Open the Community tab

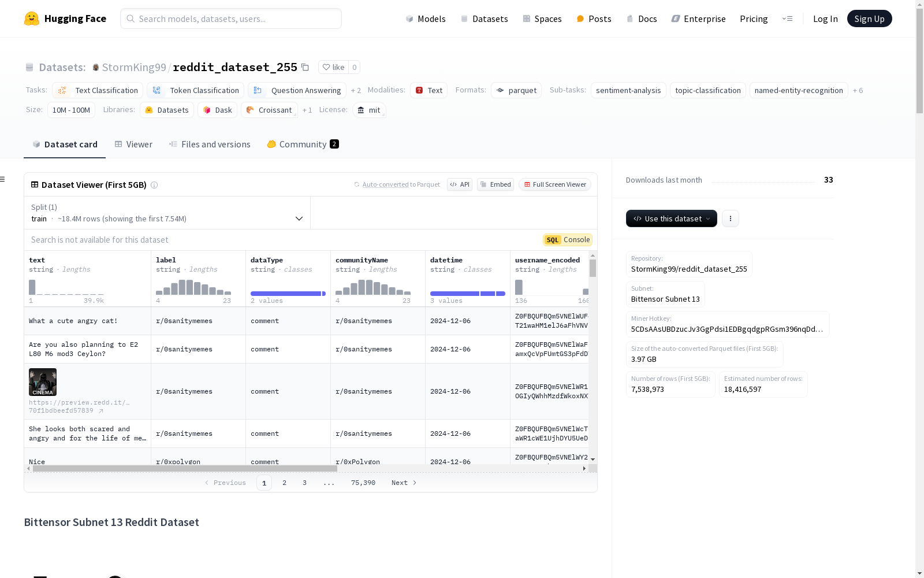click(x=303, y=144)
